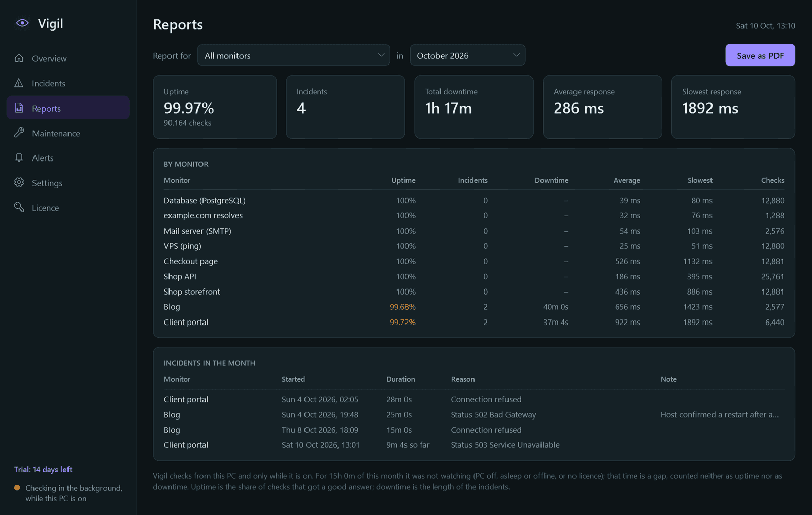
Task: Open the Overview page label
Action: (49, 59)
